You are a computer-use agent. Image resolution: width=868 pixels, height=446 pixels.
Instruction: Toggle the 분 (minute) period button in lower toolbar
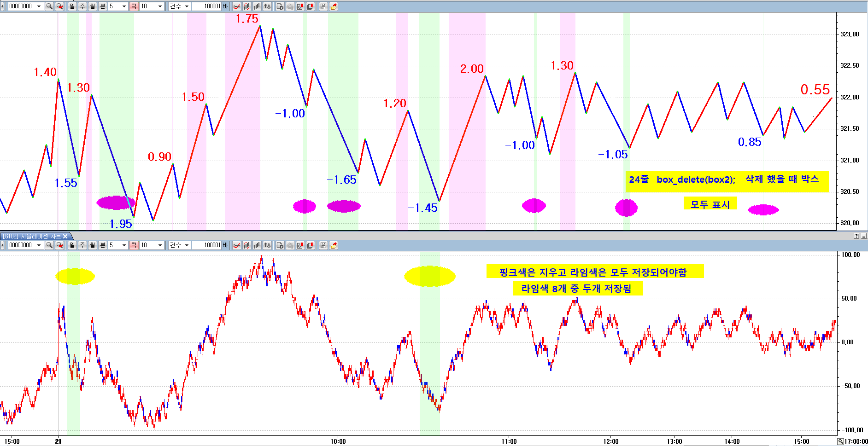[103, 245]
